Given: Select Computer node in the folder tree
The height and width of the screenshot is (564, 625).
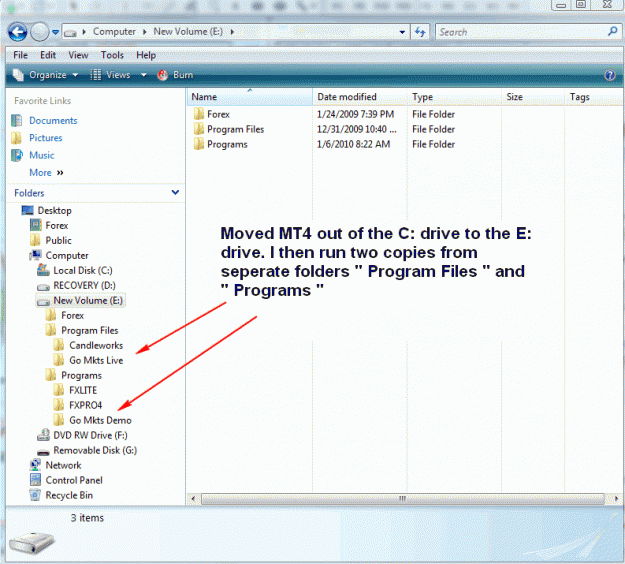Looking at the screenshot, I should click(67, 255).
